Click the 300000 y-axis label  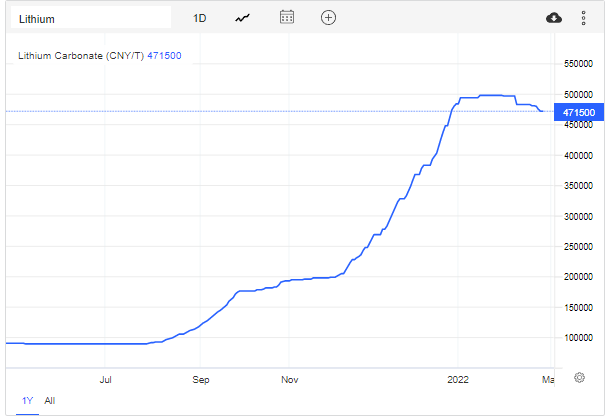click(x=578, y=216)
